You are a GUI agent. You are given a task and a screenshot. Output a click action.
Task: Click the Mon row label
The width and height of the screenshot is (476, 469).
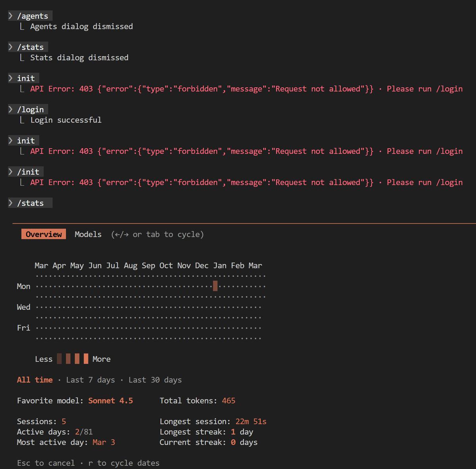(23, 286)
